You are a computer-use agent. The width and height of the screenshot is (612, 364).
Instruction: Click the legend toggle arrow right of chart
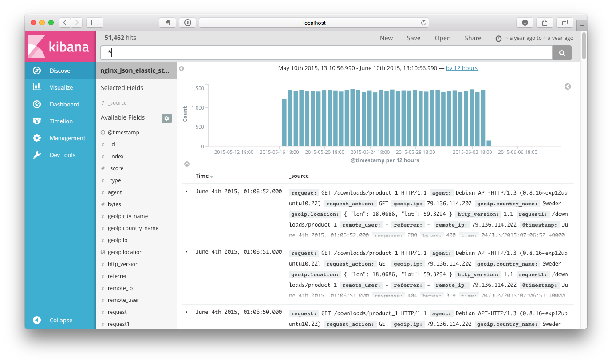(568, 86)
